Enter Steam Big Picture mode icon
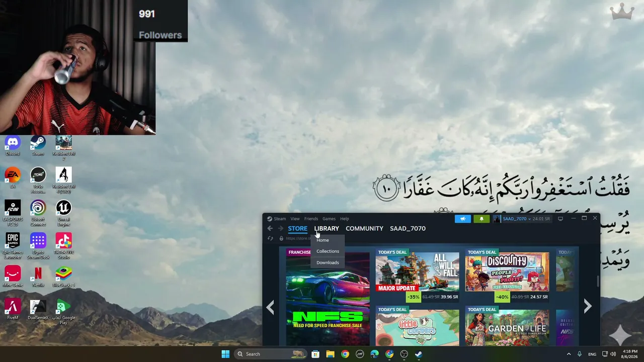Viewport: 644px width, 362px height. coord(560,219)
